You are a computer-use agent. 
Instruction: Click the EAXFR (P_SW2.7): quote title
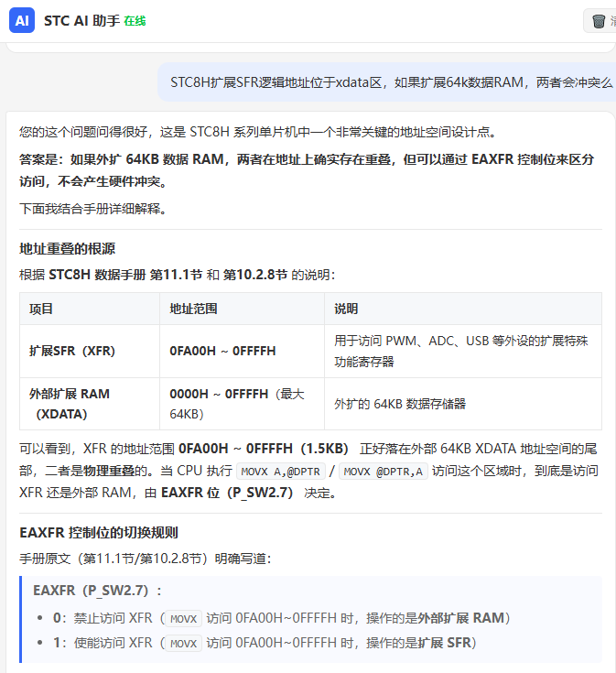97,591
